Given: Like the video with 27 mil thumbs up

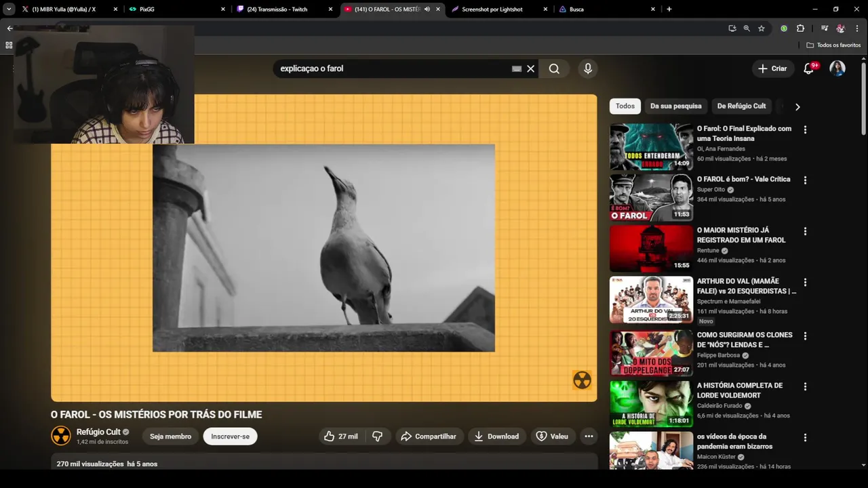Looking at the screenshot, I should pyautogui.click(x=341, y=436).
